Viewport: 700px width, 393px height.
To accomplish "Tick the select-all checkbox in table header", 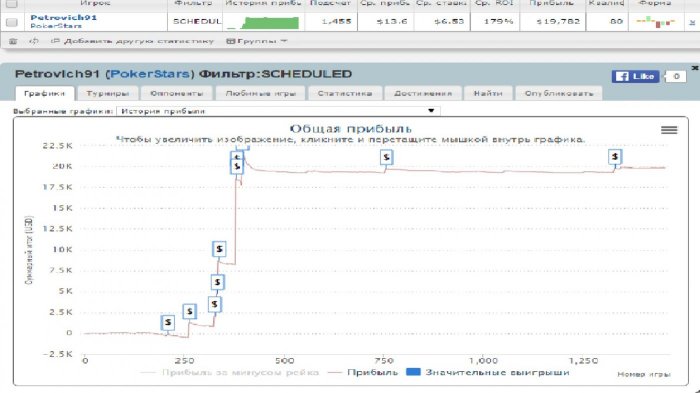I will (12, 4).
